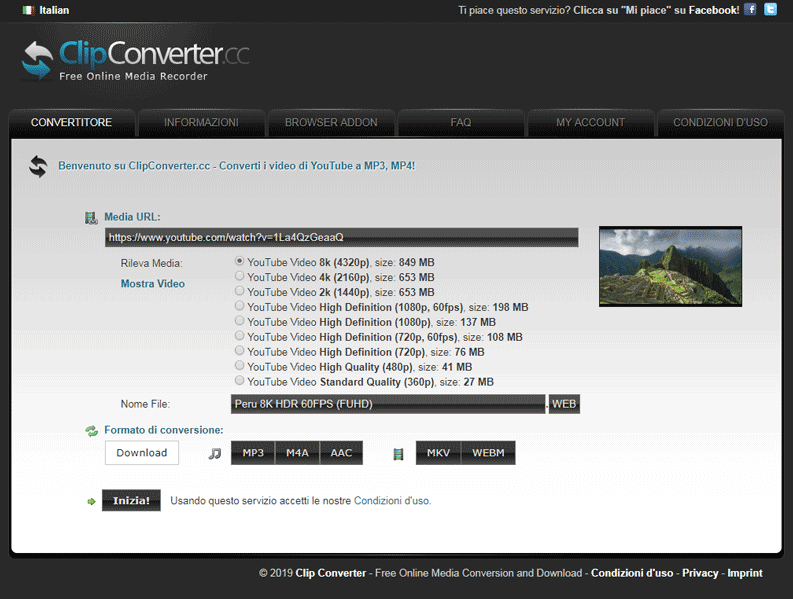Open the Informazioni tab
Image resolution: width=793 pixels, height=599 pixels.
tap(201, 123)
